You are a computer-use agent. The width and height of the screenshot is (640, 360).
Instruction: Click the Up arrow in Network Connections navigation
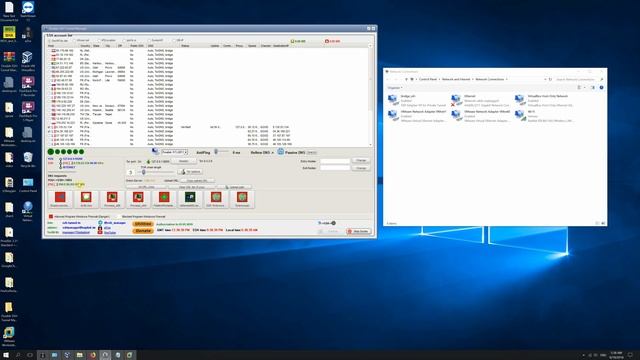click(x=406, y=79)
